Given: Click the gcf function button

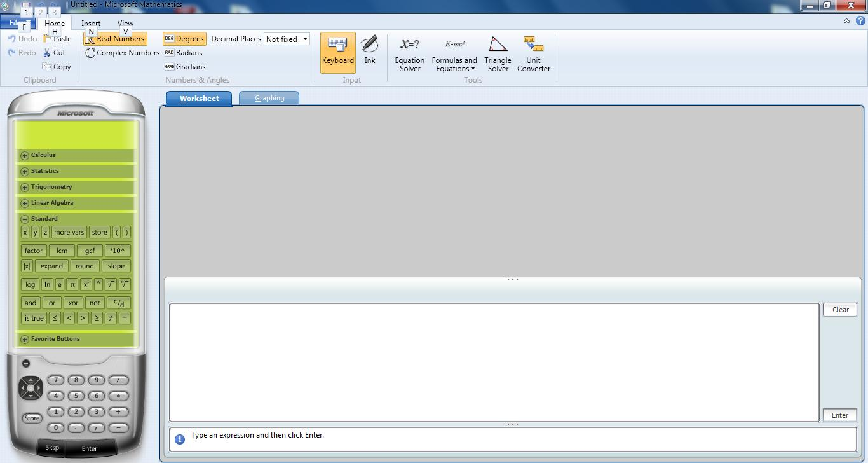Looking at the screenshot, I should coord(90,251).
